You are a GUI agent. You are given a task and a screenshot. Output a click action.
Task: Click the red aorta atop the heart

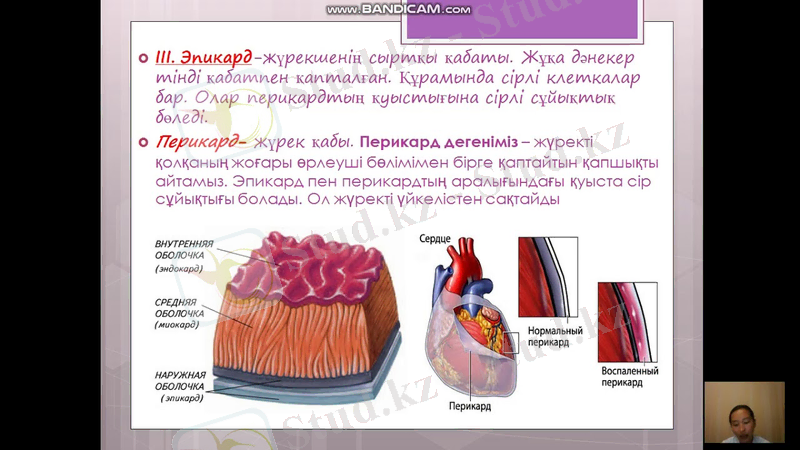pos(464,262)
